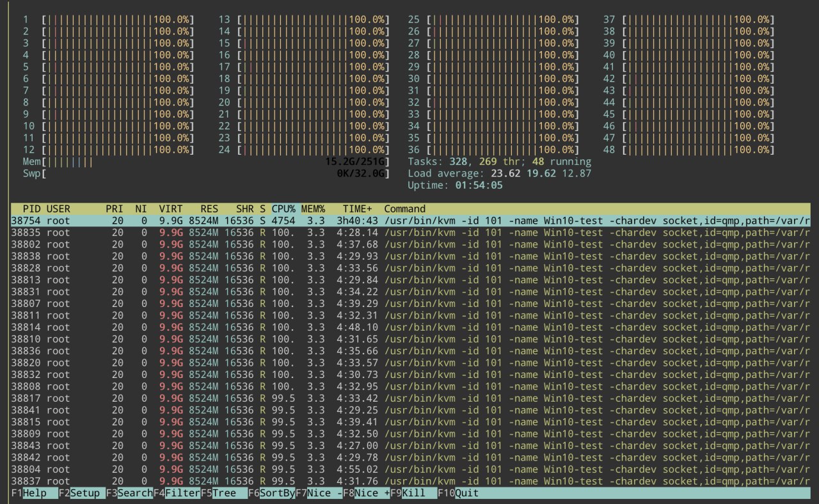This screenshot has width=819, height=504.
Task: Sort by the Command column header
Action: (404, 209)
